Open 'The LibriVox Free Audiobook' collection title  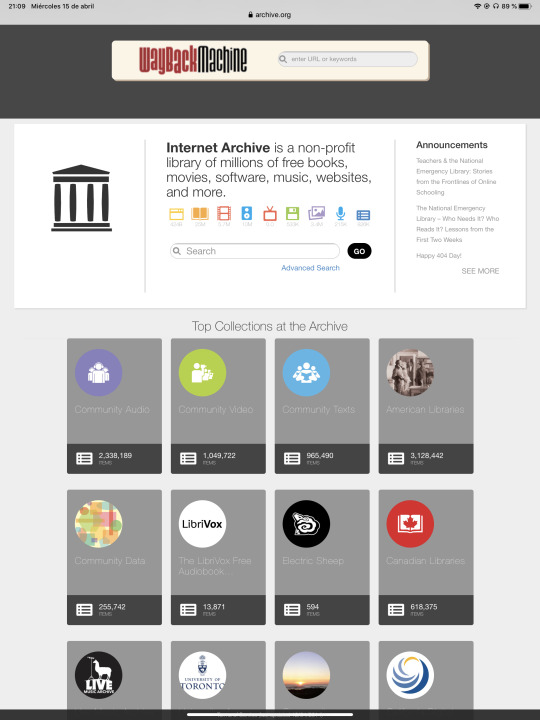click(215, 566)
